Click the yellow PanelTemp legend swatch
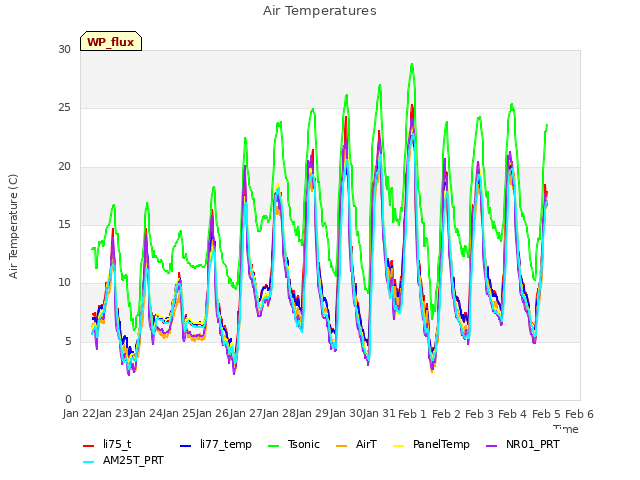 coord(398,445)
